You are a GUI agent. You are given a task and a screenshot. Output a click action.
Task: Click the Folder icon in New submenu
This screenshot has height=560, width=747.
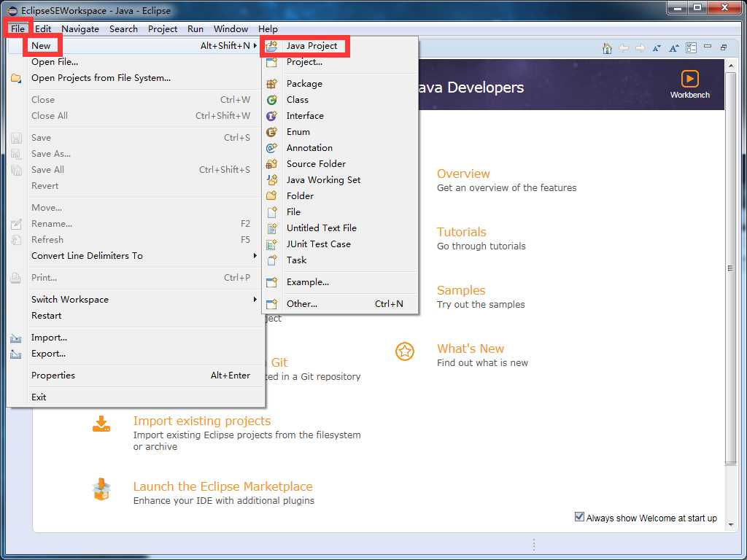coord(271,195)
